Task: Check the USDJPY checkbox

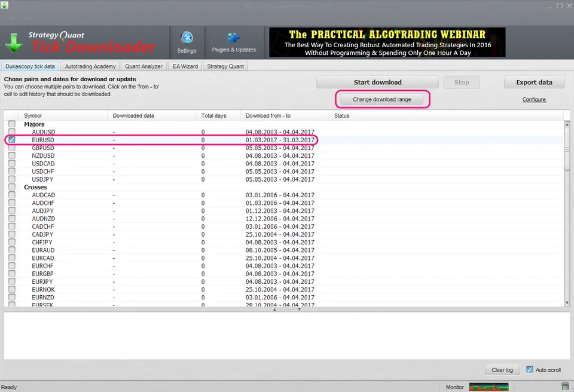Action: tap(12, 179)
